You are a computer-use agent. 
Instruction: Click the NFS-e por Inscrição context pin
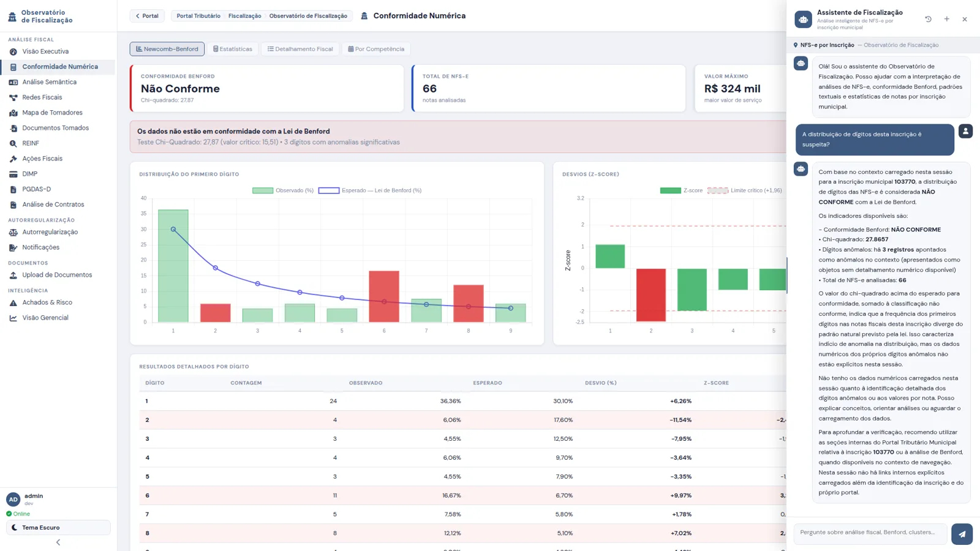pos(796,45)
